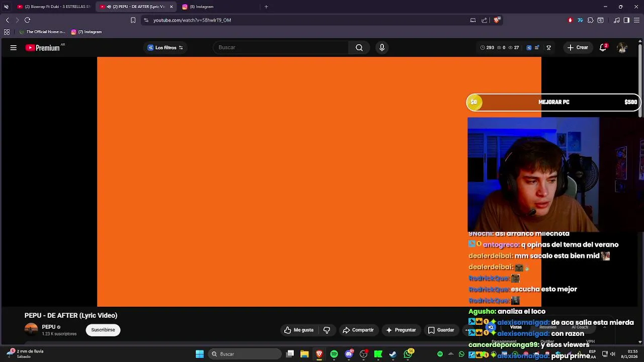Start voice search with microphone icon
Viewport: 644px width, 362px height.
tap(382, 48)
